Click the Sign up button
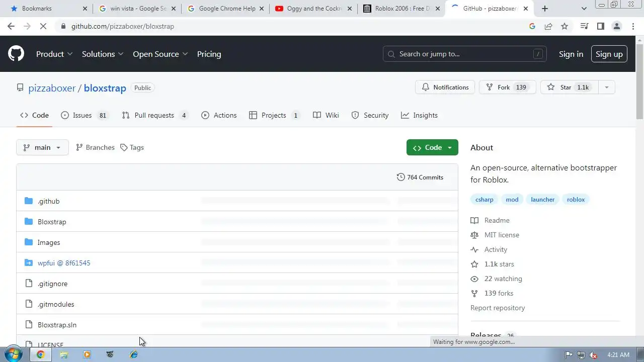This screenshot has width=644, height=362. (609, 54)
